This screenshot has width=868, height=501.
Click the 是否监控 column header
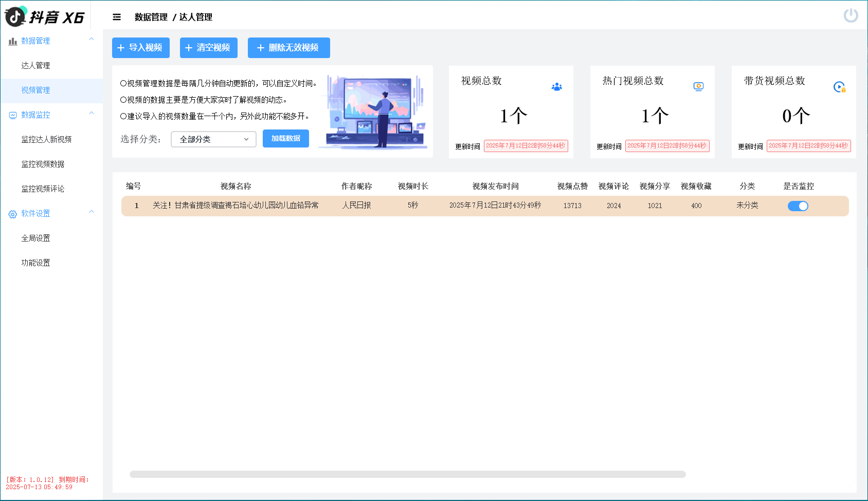pos(799,187)
